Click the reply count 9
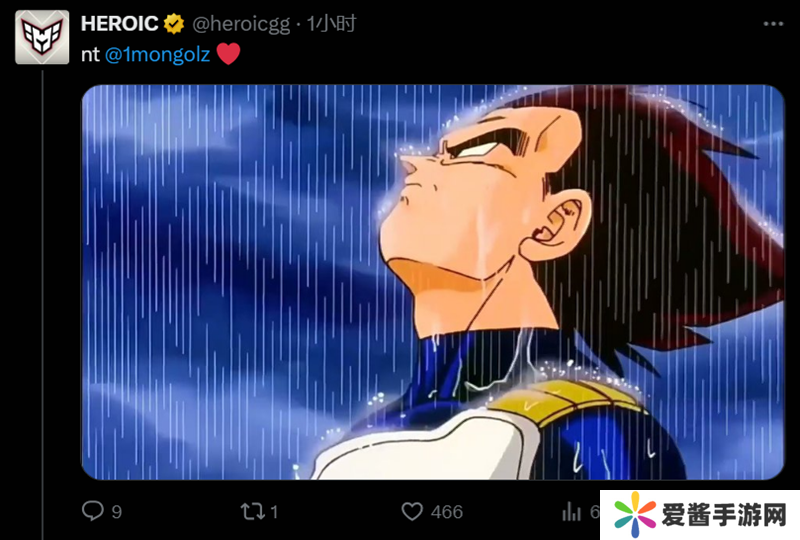 116,512
